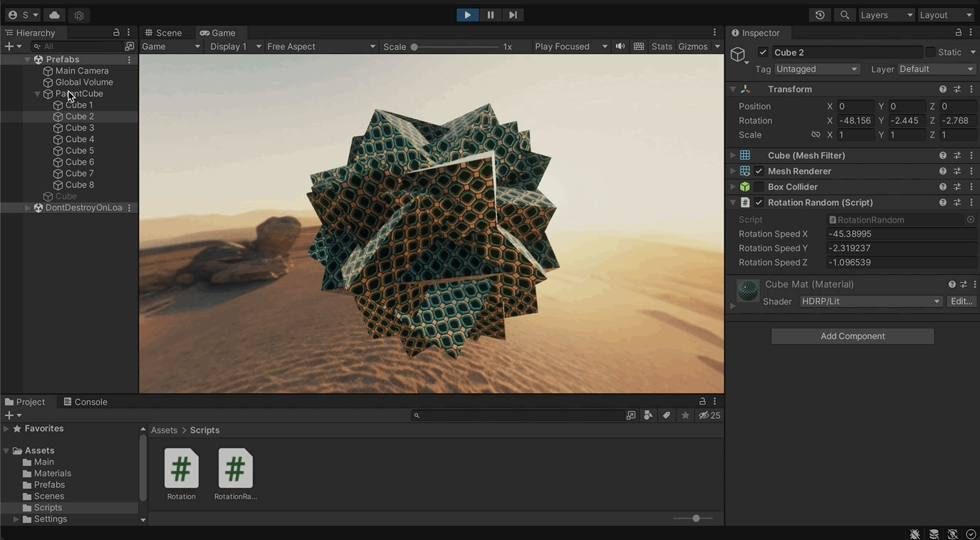Open the cloud services icon
980x540 pixels.
click(54, 15)
